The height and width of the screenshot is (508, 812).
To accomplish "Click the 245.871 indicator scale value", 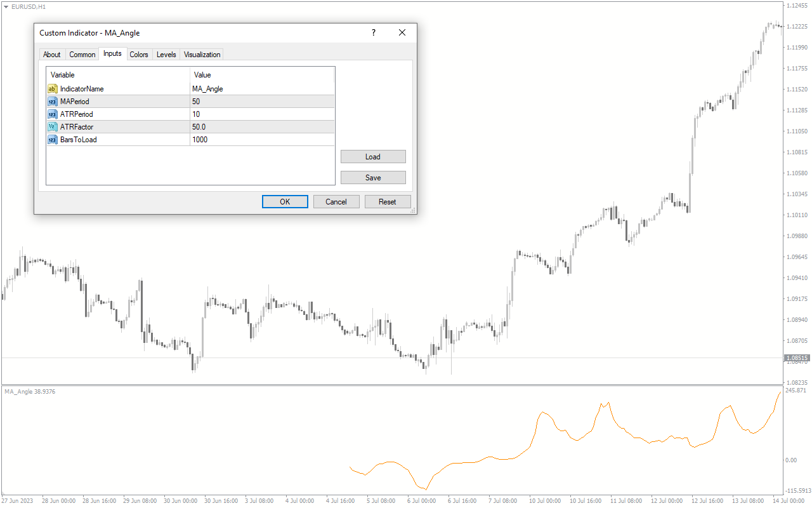I will (x=796, y=391).
